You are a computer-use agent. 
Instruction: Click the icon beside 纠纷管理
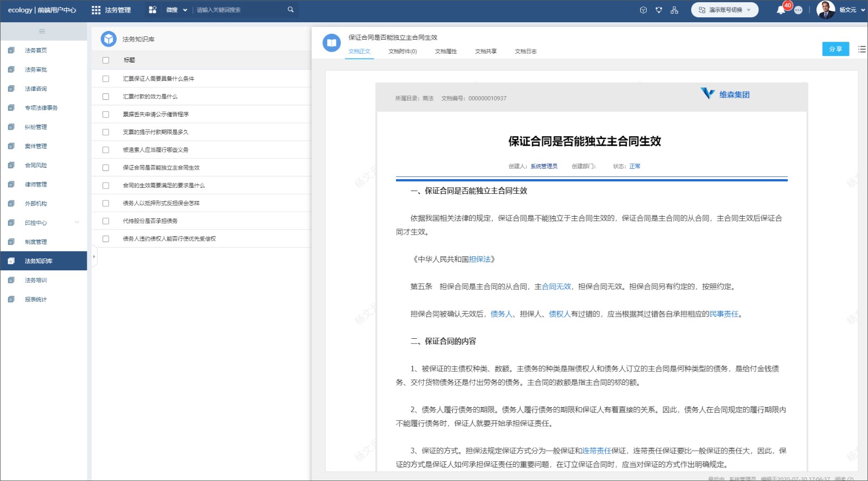click(x=11, y=127)
